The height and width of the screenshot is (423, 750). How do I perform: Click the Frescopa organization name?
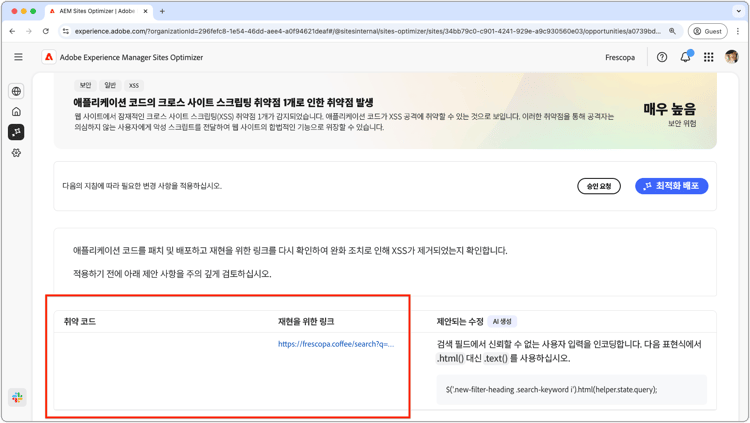[620, 57]
